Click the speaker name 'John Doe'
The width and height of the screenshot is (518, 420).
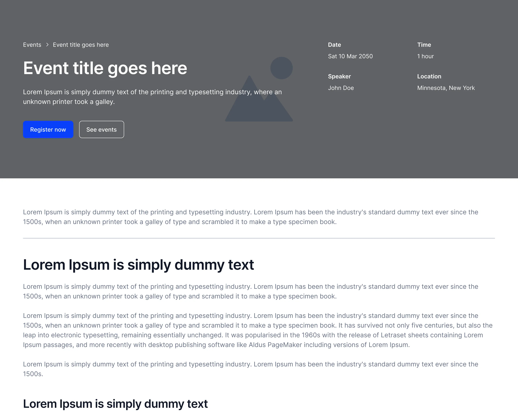[341, 88]
